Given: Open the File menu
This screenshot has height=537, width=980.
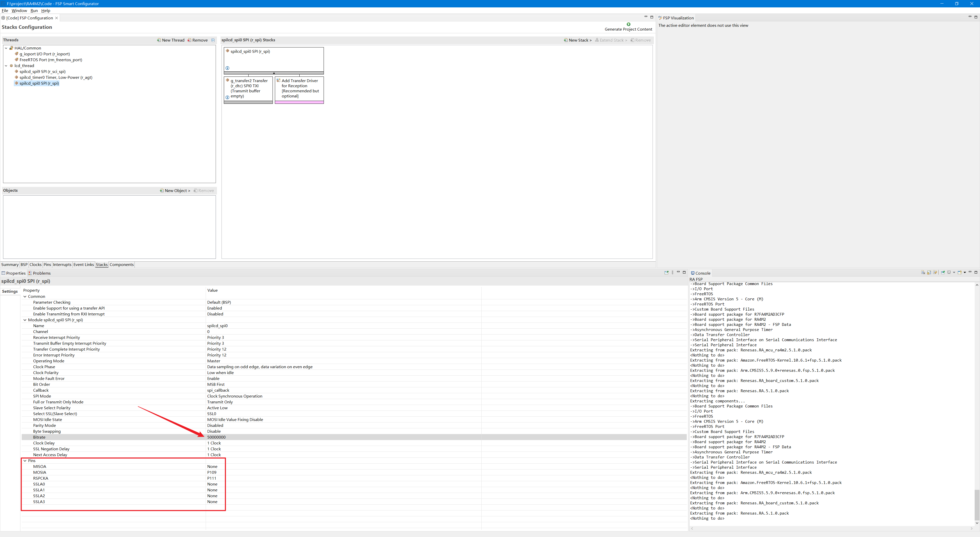Looking at the screenshot, I should pos(5,11).
